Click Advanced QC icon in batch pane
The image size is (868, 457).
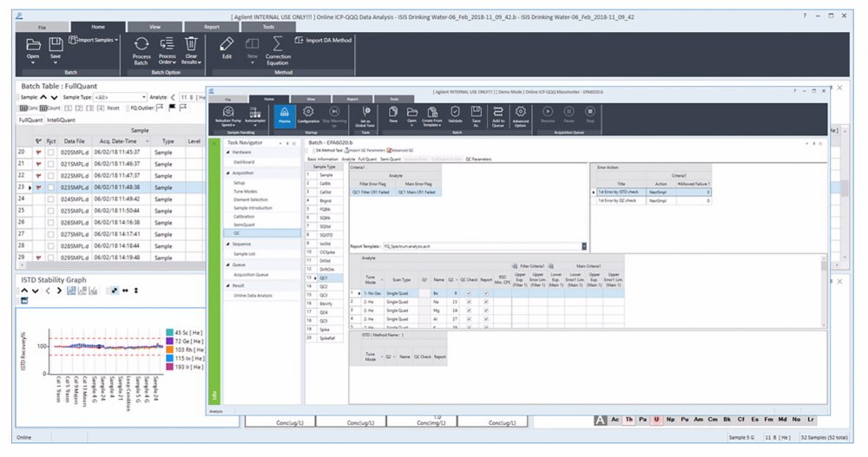pyautogui.click(x=400, y=151)
